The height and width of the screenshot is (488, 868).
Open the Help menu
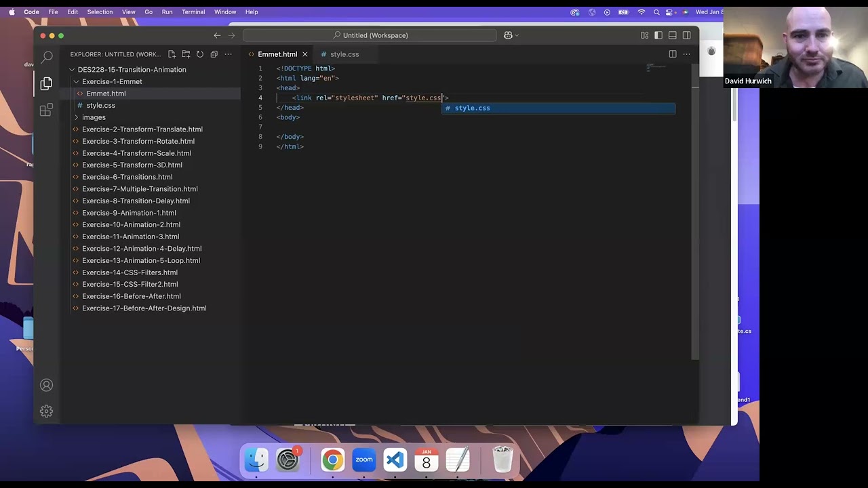[x=252, y=12]
